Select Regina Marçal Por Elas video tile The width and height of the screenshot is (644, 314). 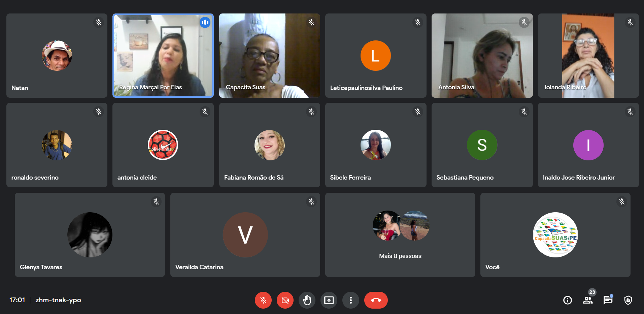click(163, 56)
